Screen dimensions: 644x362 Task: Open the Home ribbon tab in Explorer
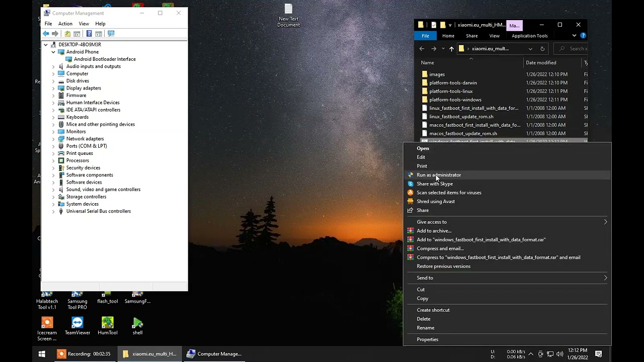point(448,36)
